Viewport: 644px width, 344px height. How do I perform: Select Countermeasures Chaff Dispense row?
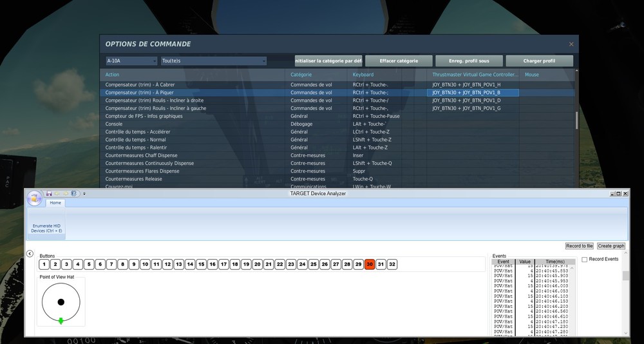pos(337,155)
